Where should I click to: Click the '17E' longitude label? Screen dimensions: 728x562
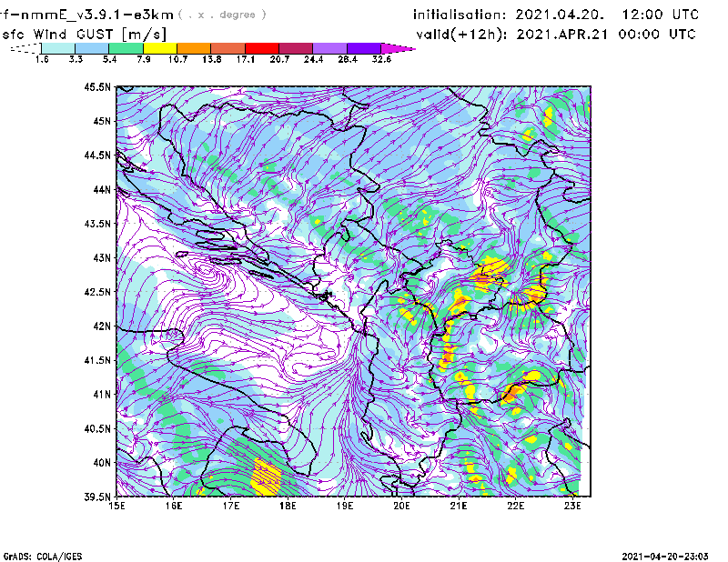pos(231,506)
